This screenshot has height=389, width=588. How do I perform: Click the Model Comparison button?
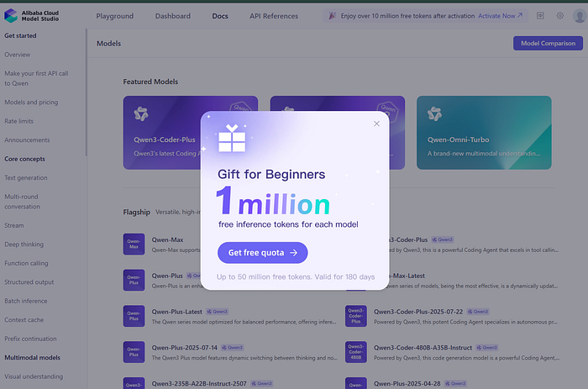tap(548, 43)
